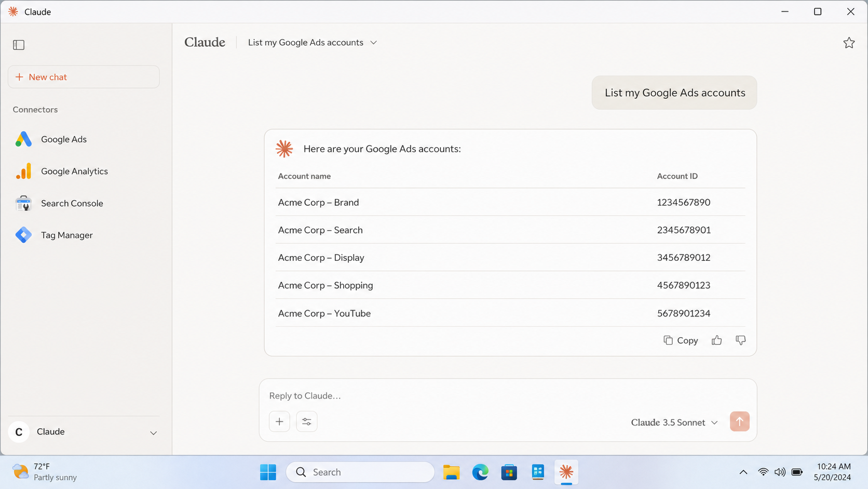Give the response a thumbs up

click(717, 340)
